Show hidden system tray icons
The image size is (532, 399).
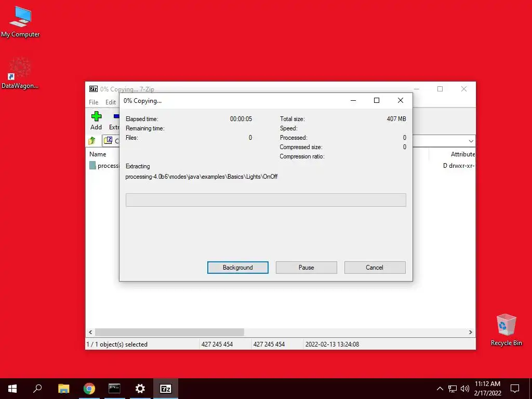440,389
